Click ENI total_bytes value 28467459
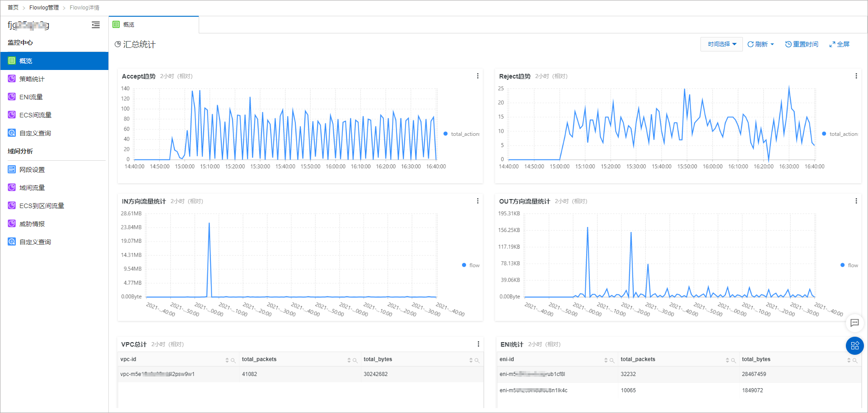 click(x=754, y=374)
